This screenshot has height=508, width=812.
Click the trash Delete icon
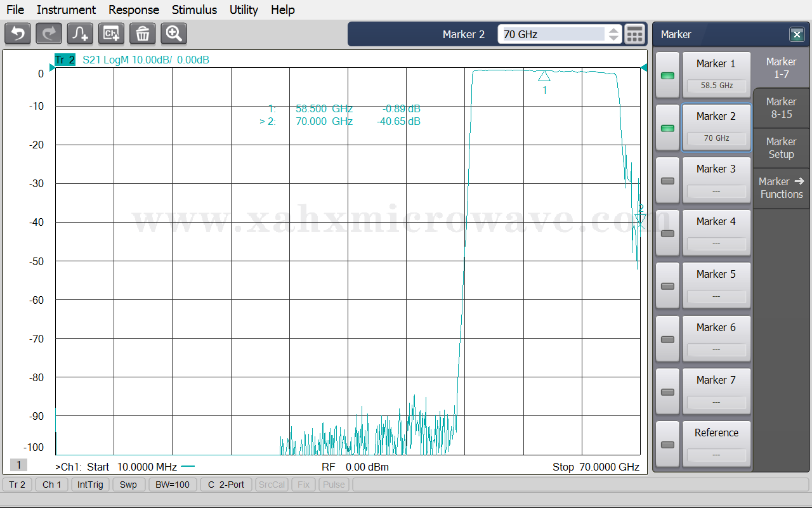tap(142, 34)
